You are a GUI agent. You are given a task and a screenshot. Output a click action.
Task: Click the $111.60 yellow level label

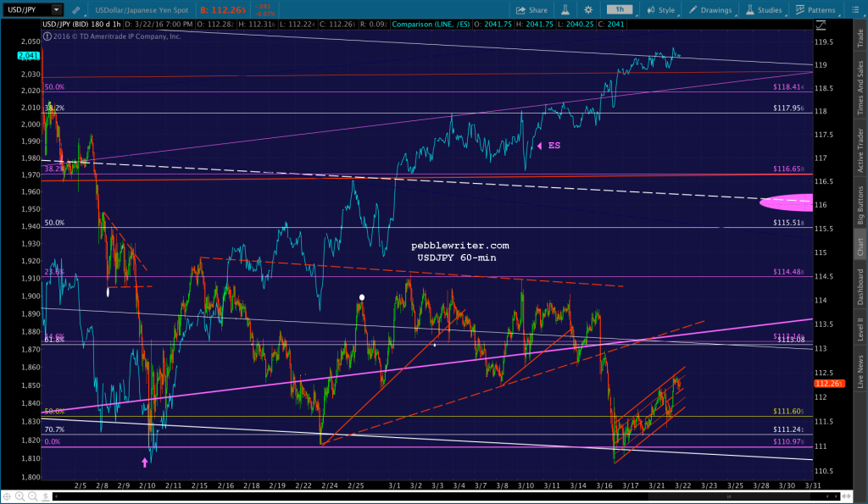tap(789, 411)
